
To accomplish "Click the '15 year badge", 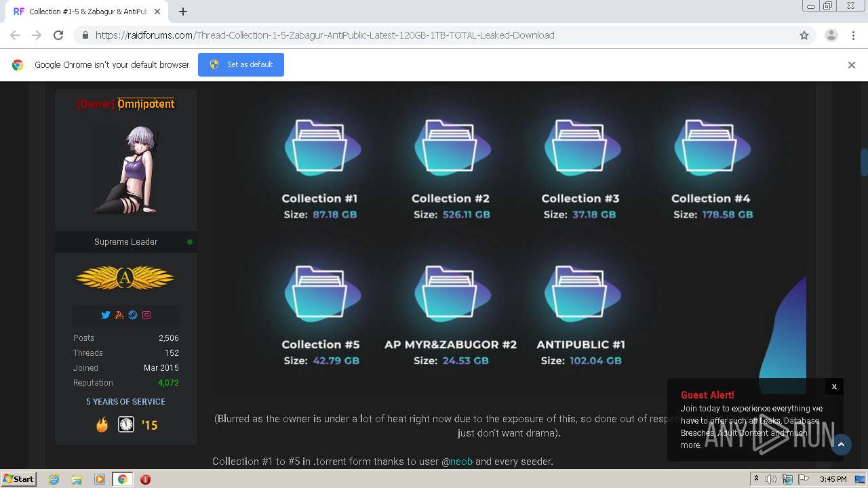I will pyautogui.click(x=149, y=425).
